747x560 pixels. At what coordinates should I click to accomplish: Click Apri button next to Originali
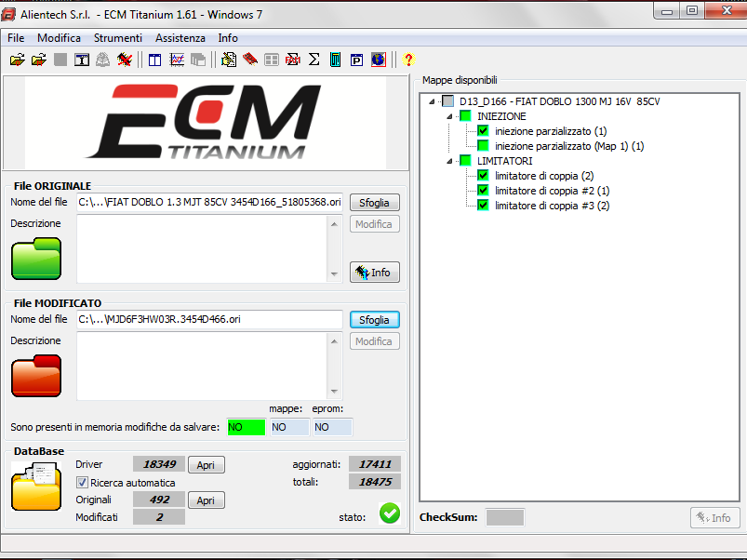point(207,500)
